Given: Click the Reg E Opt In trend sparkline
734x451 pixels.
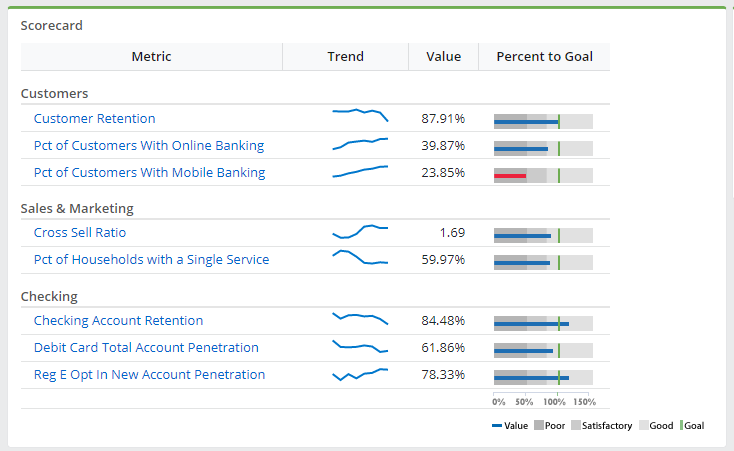Looking at the screenshot, I should click(x=360, y=374).
